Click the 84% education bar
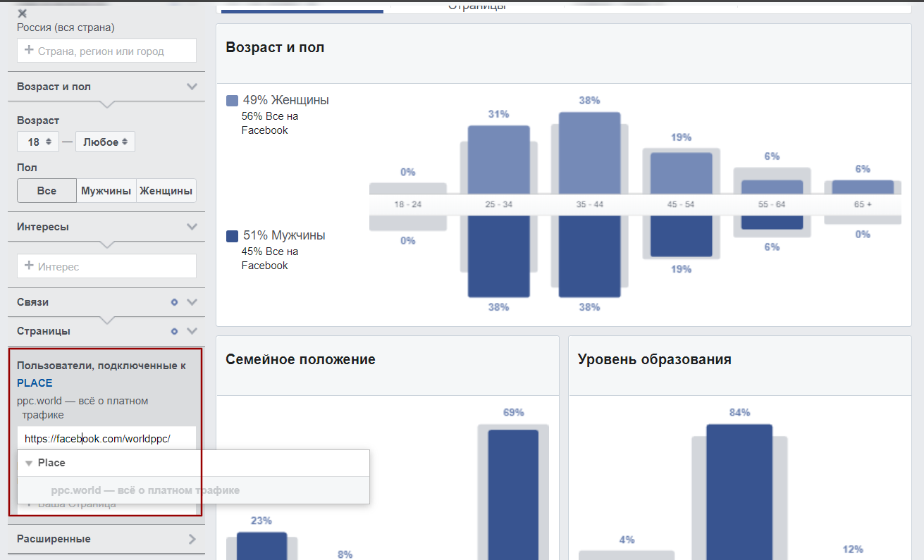The height and width of the screenshot is (560, 924). pyautogui.click(x=739, y=492)
